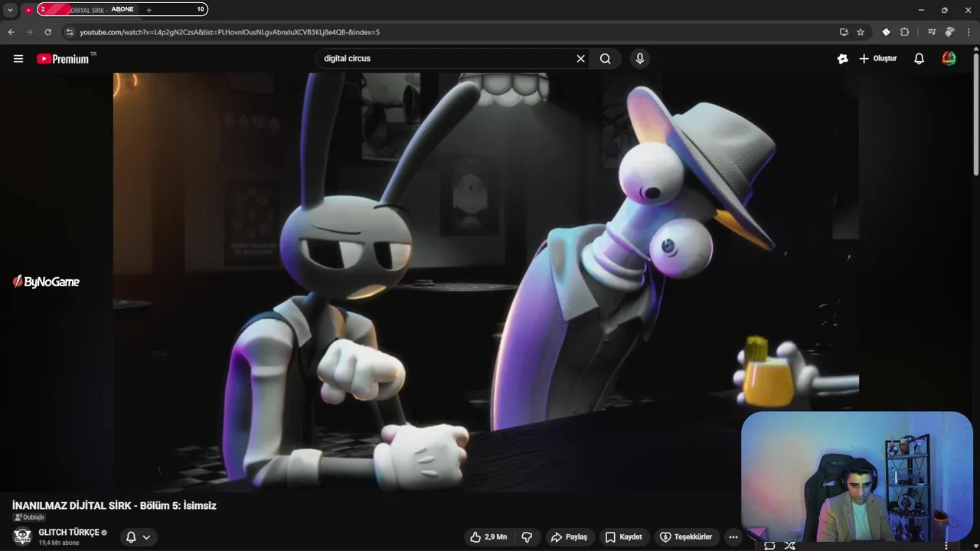Open a new browser tab

(149, 10)
